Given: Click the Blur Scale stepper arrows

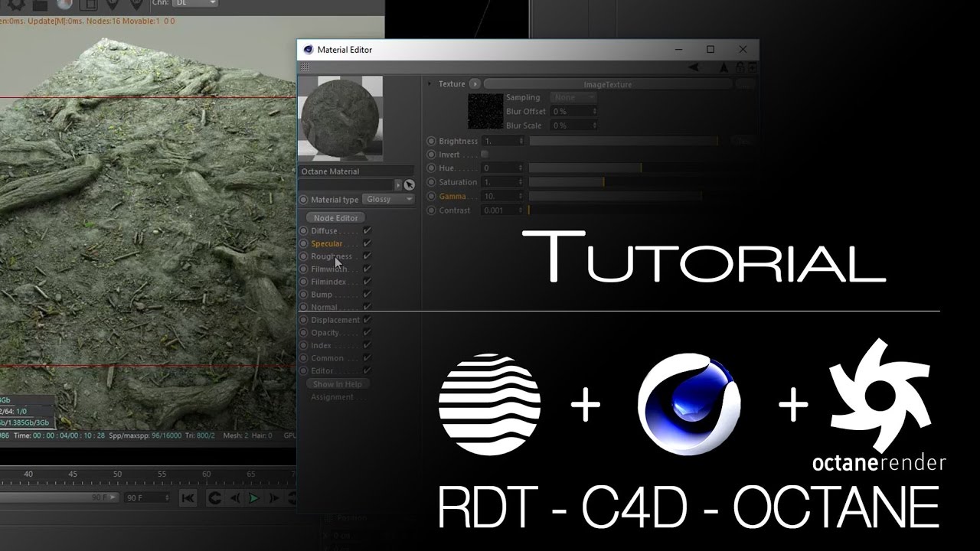Looking at the screenshot, I should [x=593, y=126].
